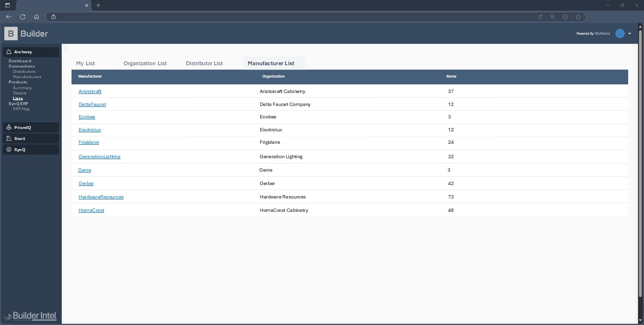
Task: Click the browser reload icon
Action: [x=23, y=17]
